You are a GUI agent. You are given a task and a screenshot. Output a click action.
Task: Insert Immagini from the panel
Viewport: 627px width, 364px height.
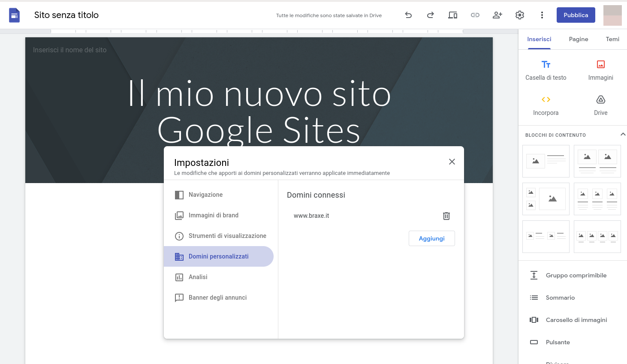tap(601, 71)
